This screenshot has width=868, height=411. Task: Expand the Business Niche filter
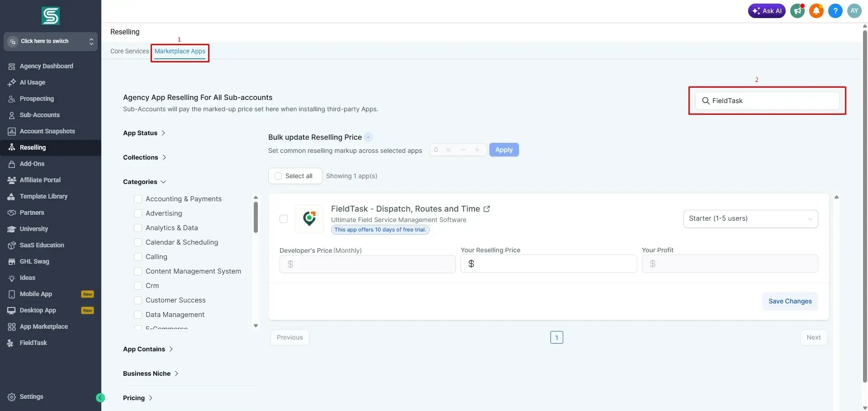coord(151,373)
